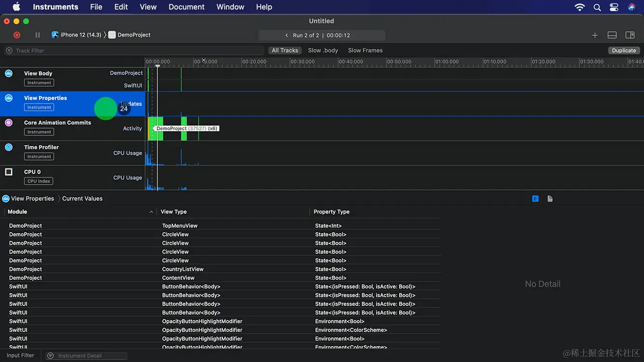The image size is (644, 362).
Task: Click the red Record button
Action: pos(17,35)
